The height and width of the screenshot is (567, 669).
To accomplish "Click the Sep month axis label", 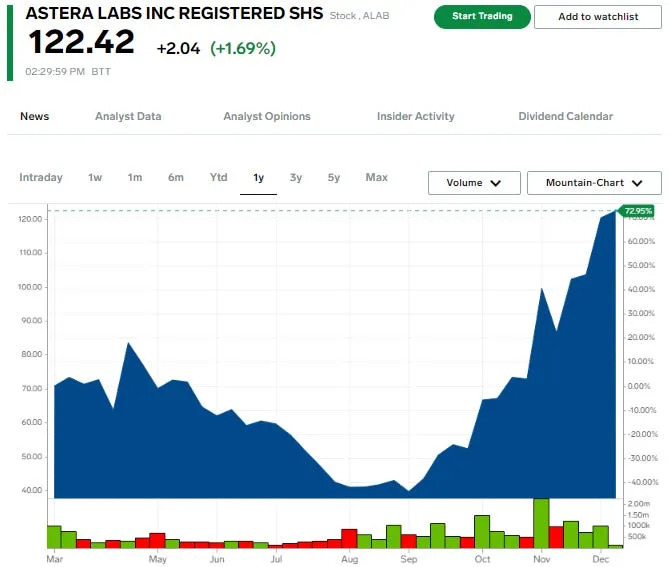I will tap(409, 559).
